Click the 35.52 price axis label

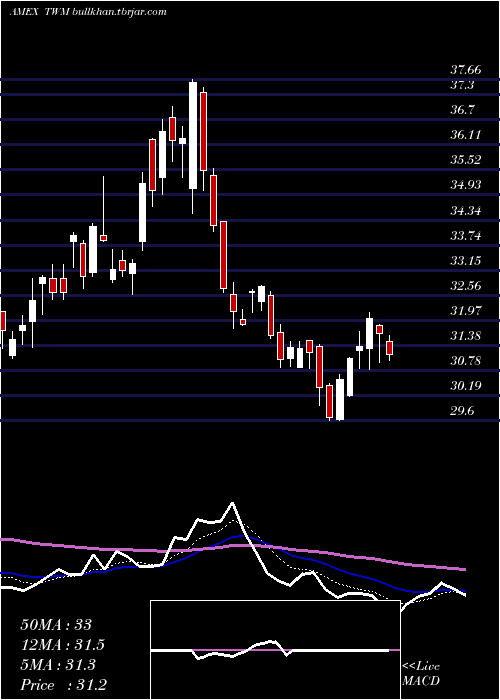465,160
